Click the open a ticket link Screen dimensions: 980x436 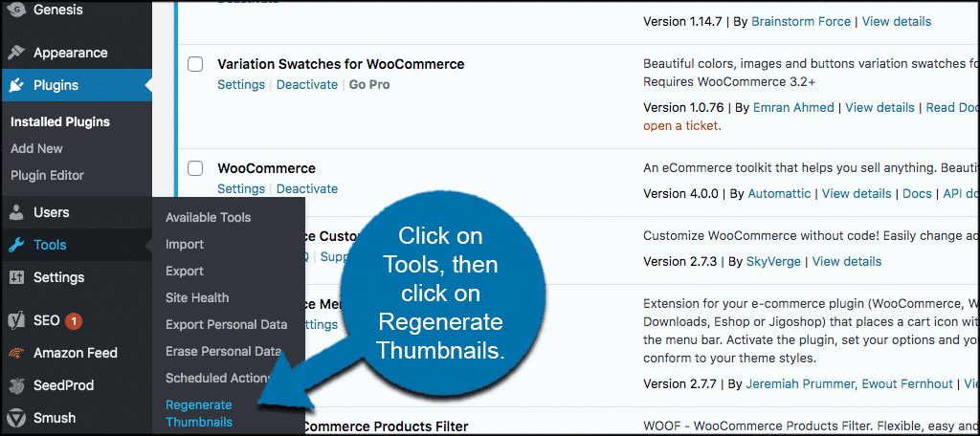pos(681,125)
